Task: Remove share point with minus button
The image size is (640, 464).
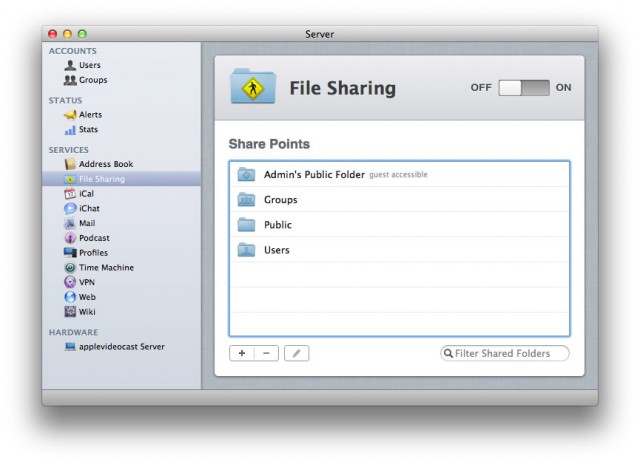Action: point(266,353)
